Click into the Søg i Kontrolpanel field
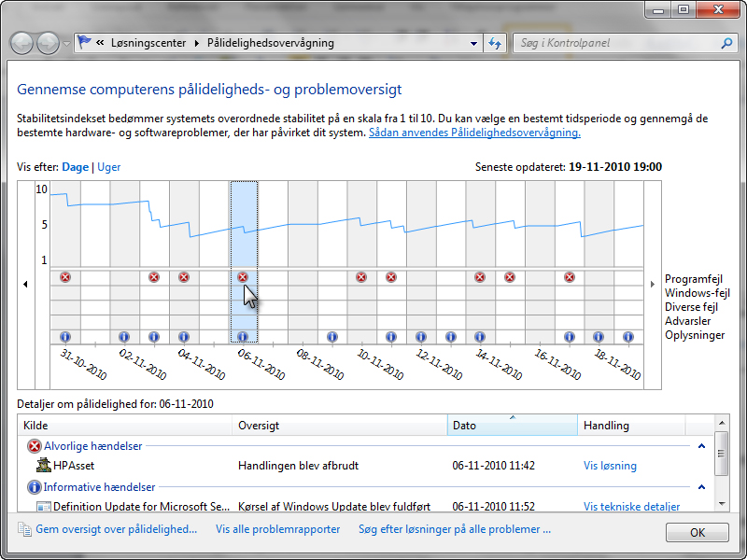The height and width of the screenshot is (560, 747). (616, 43)
